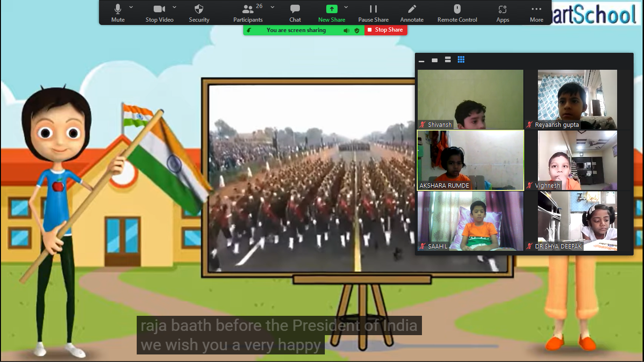Expand the video options arrow beside Stop Video
The width and height of the screenshot is (644, 362).
point(174,7)
